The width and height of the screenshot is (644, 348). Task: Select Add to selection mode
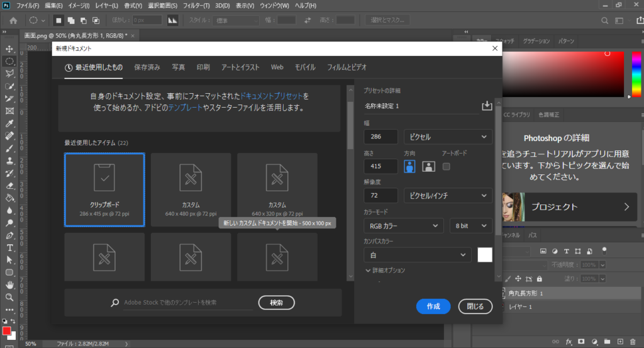point(71,20)
